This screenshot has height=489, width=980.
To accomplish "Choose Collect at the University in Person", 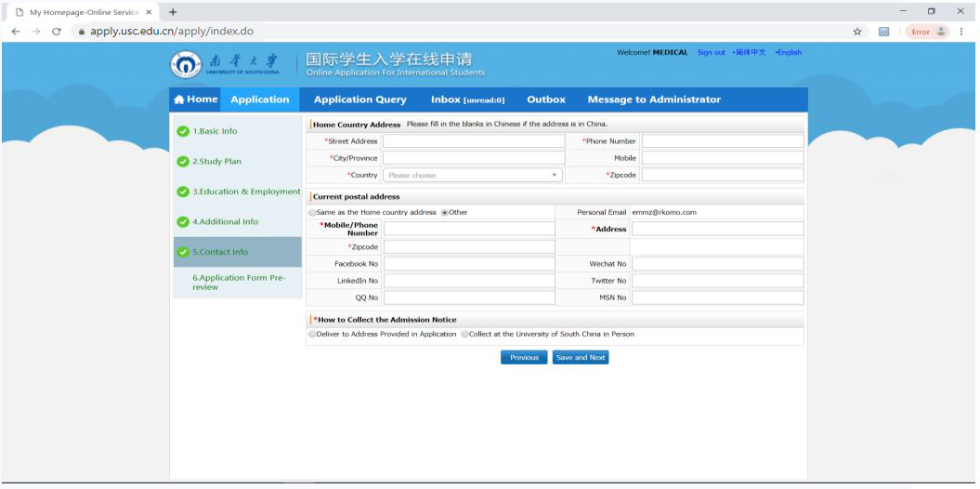I will (x=464, y=334).
